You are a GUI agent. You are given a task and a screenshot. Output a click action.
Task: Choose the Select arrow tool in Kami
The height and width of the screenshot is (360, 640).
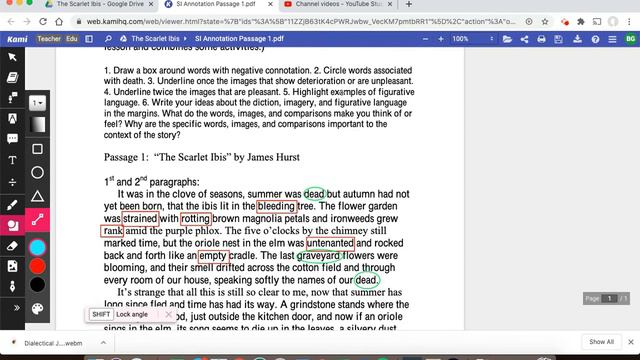(x=12, y=57)
